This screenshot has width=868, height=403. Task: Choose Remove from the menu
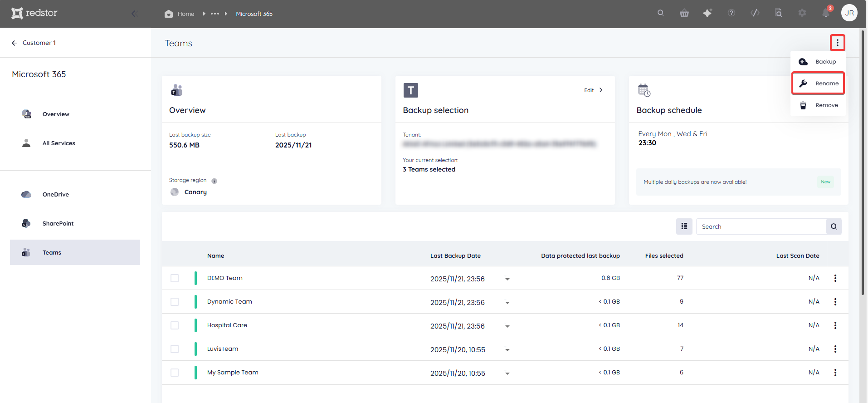tap(818, 105)
